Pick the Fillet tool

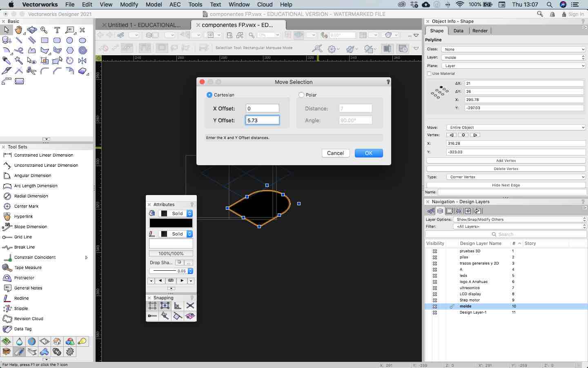point(44,71)
